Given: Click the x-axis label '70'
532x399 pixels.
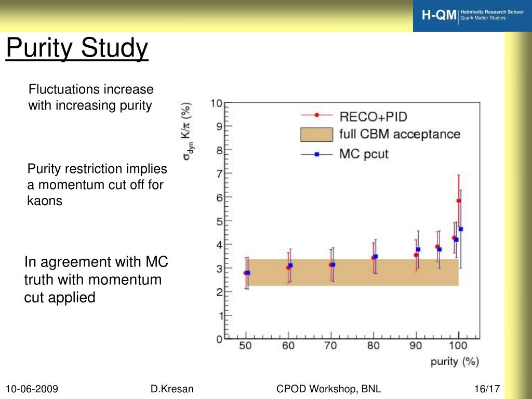Looking at the screenshot, I should 330,345.
